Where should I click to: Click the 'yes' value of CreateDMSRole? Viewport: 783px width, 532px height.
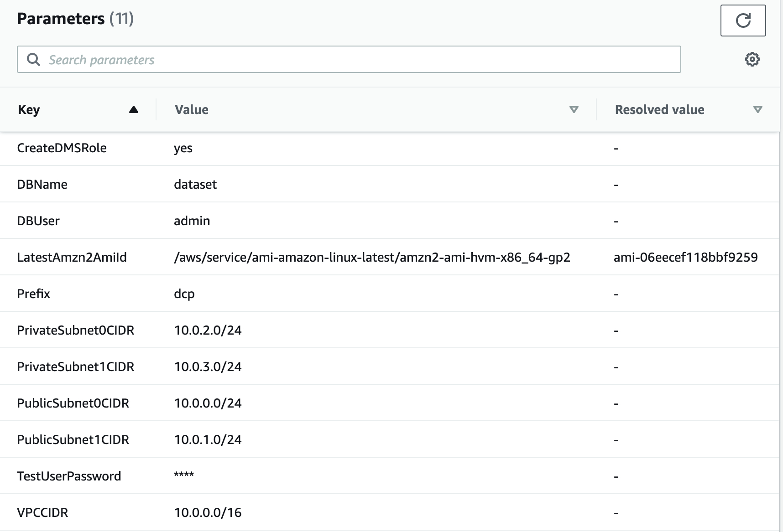(183, 149)
